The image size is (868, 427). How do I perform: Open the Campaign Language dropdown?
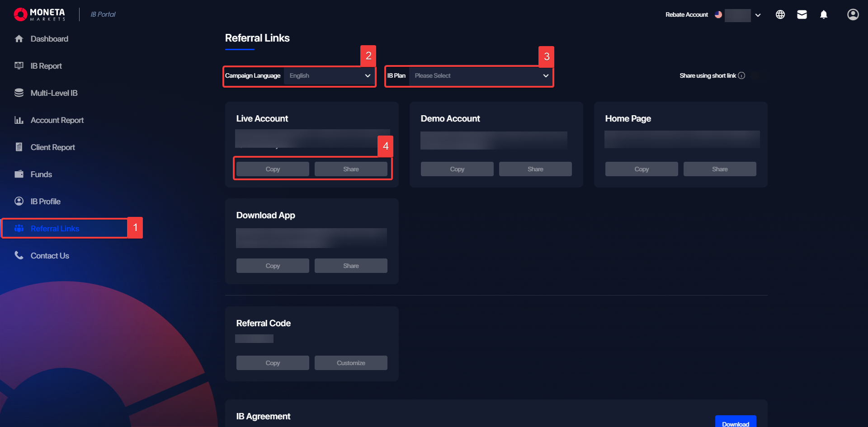[x=329, y=76]
